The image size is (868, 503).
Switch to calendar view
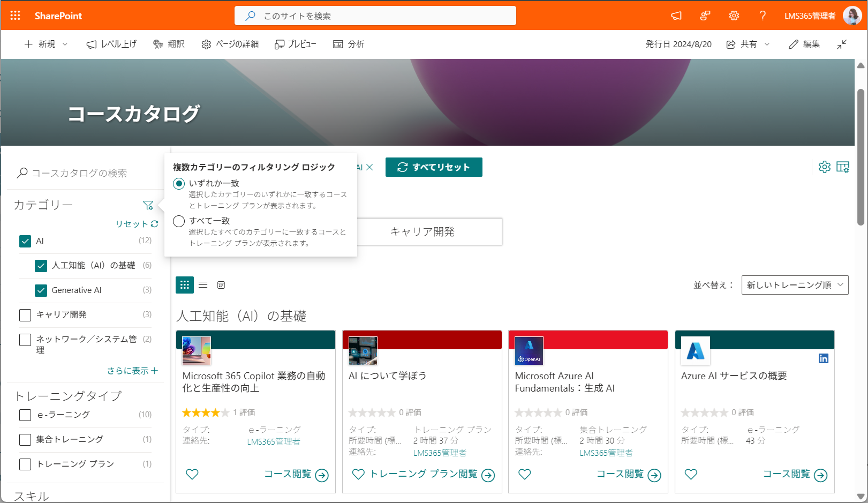221,285
